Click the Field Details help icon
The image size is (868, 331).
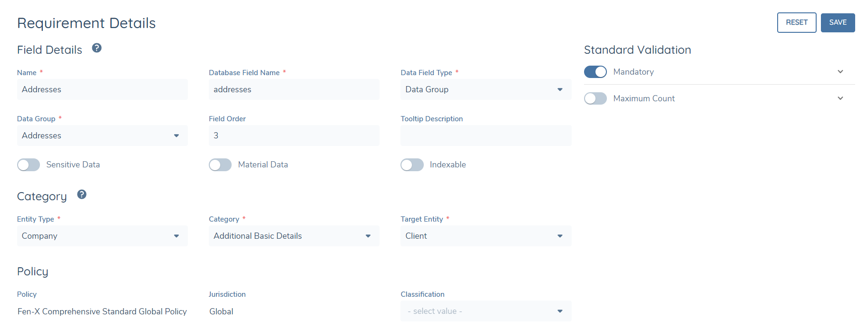tap(97, 48)
